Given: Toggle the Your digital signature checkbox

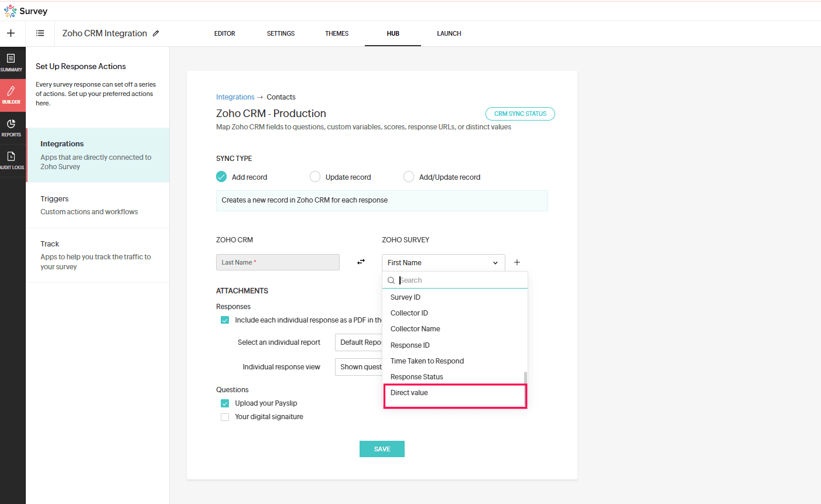Looking at the screenshot, I should click(225, 417).
